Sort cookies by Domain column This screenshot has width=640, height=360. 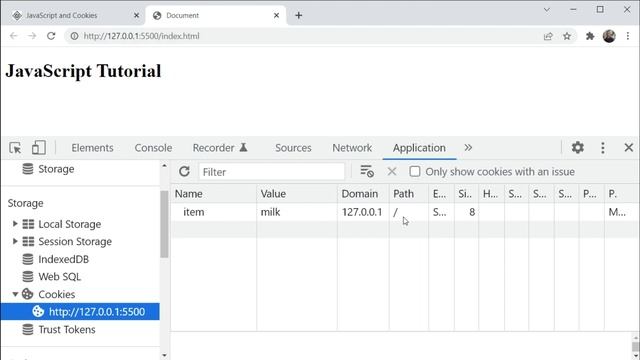[363, 193]
